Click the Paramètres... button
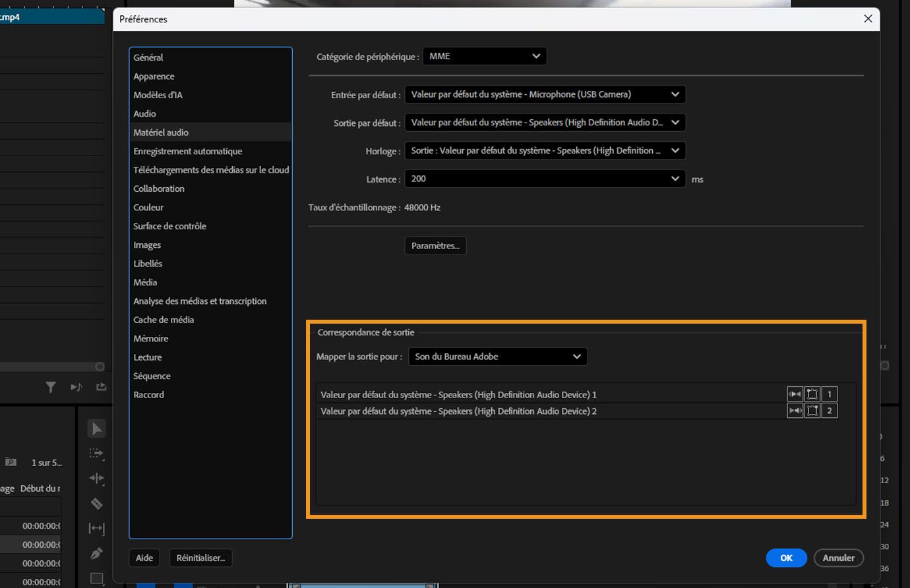The height and width of the screenshot is (588, 910). 435,246
